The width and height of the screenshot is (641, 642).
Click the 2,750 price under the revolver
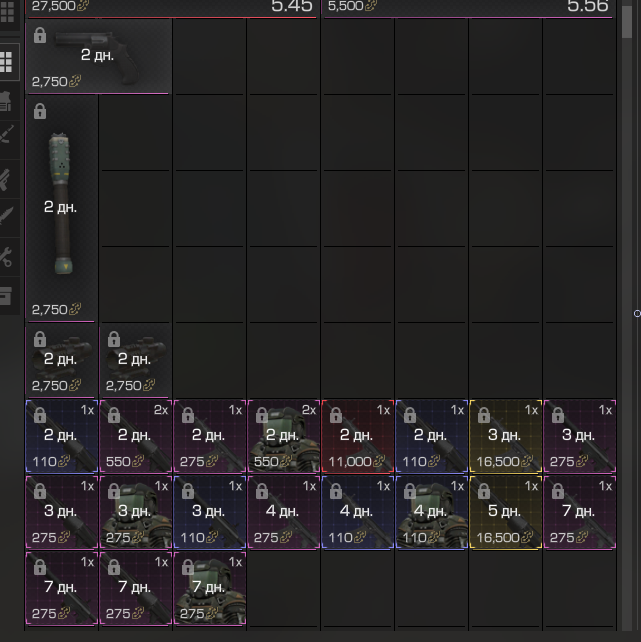(x=50, y=82)
